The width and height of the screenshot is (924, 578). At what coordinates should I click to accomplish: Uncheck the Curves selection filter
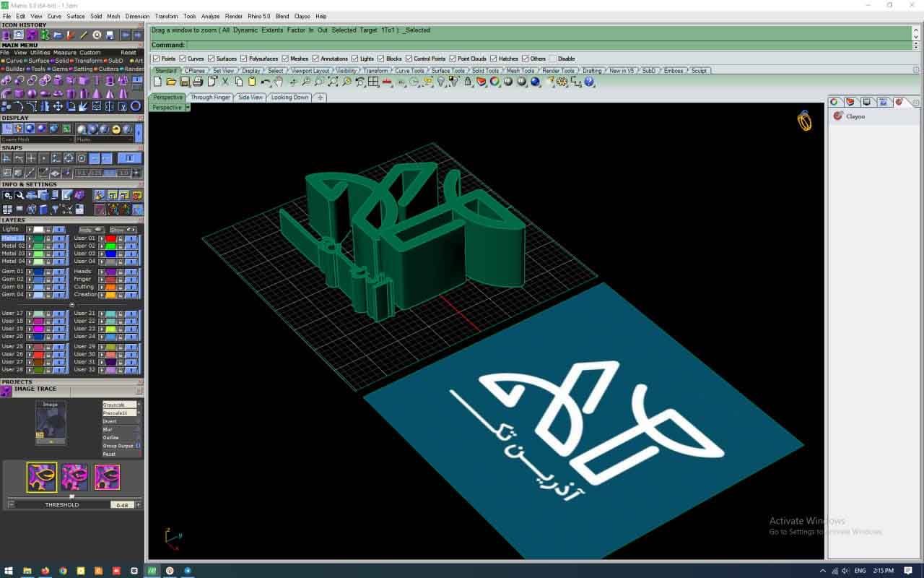click(x=183, y=59)
